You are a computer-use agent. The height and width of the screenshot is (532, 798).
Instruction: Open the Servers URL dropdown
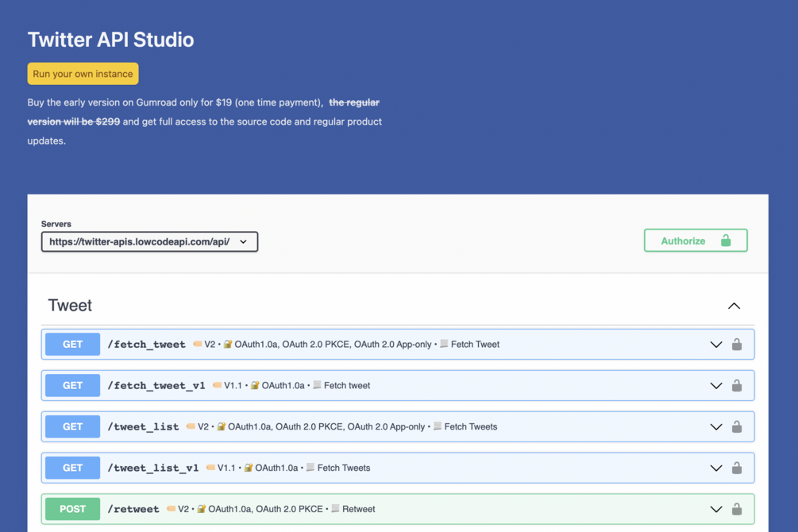pyautogui.click(x=149, y=241)
